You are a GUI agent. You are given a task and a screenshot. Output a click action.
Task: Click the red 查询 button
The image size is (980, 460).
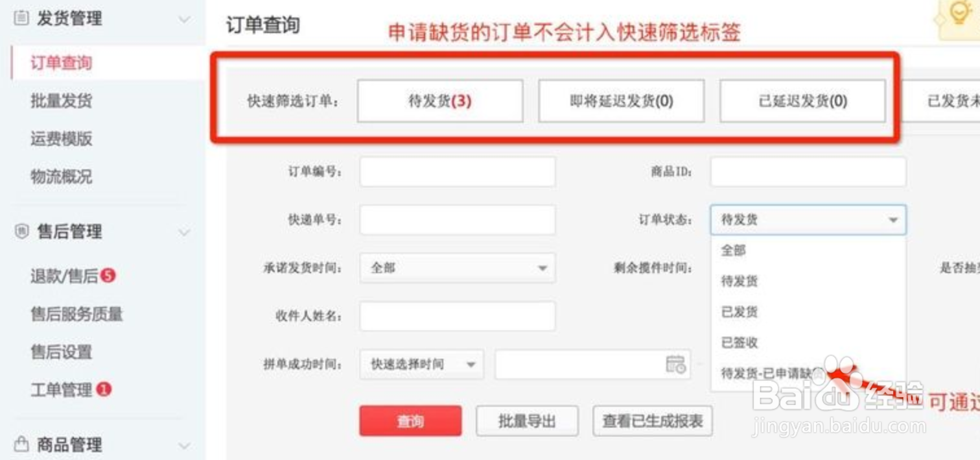coord(410,421)
